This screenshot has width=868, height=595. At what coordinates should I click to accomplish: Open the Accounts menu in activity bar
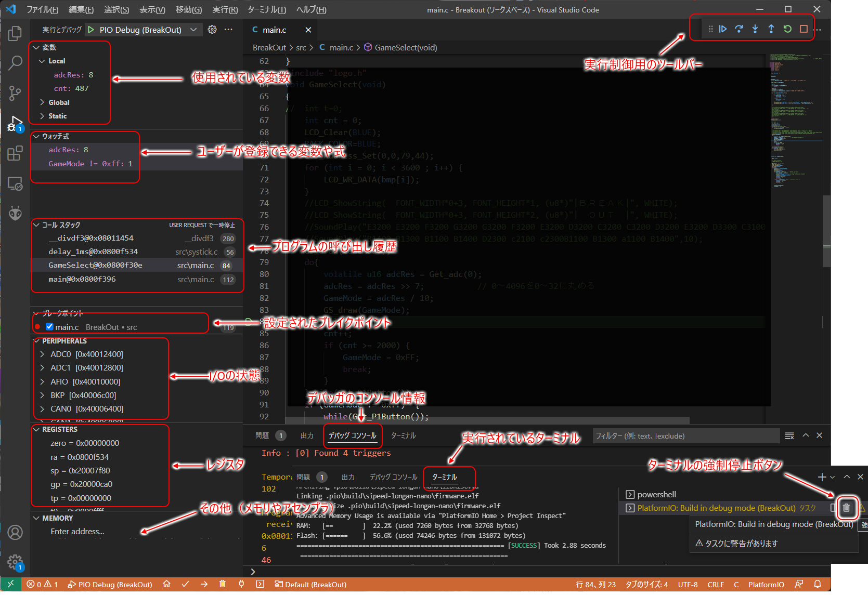[x=15, y=533]
